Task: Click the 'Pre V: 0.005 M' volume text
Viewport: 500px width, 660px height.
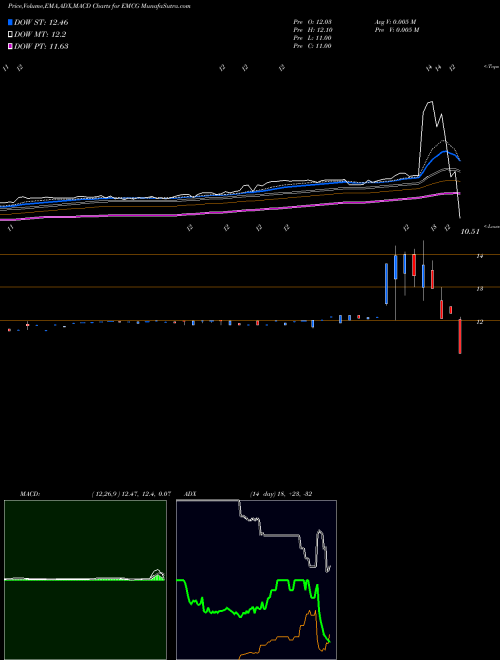Action: (x=396, y=30)
